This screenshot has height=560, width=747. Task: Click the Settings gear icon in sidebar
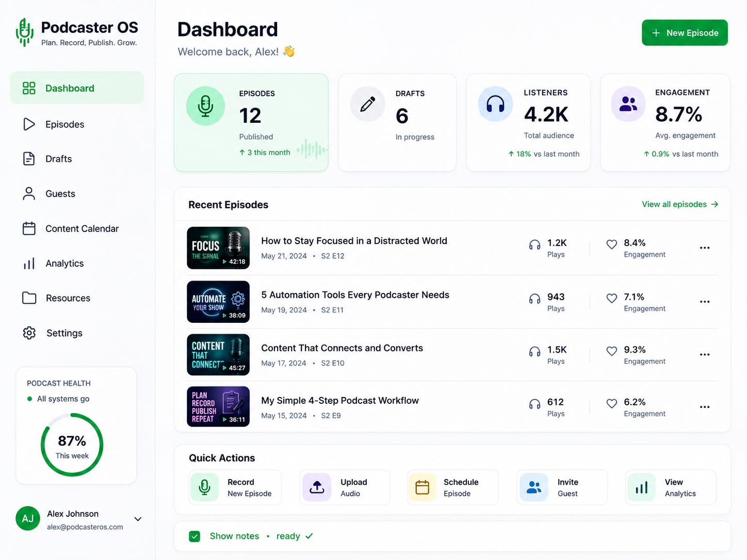[x=29, y=333]
